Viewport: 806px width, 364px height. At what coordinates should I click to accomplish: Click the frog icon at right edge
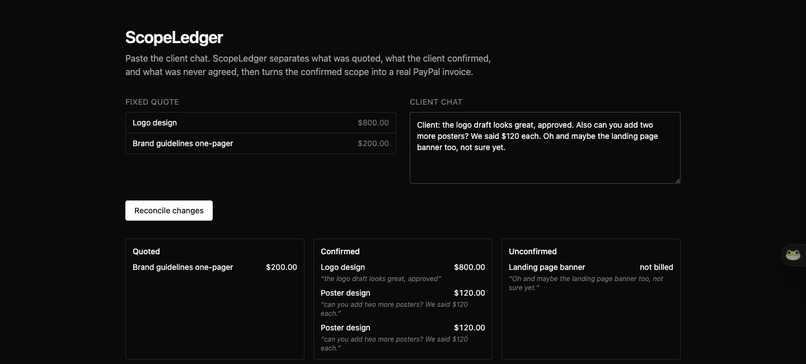pyautogui.click(x=793, y=255)
